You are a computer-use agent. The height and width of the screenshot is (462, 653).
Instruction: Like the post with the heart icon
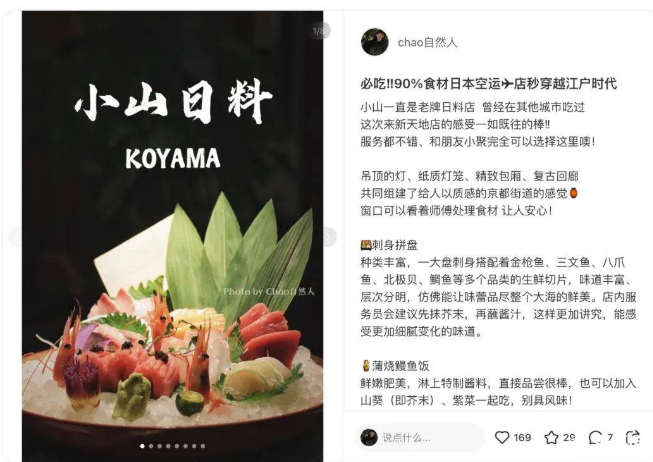click(x=502, y=437)
